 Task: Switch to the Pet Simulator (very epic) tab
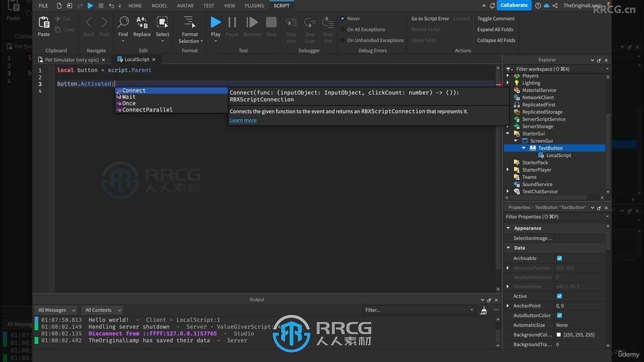[71, 59]
